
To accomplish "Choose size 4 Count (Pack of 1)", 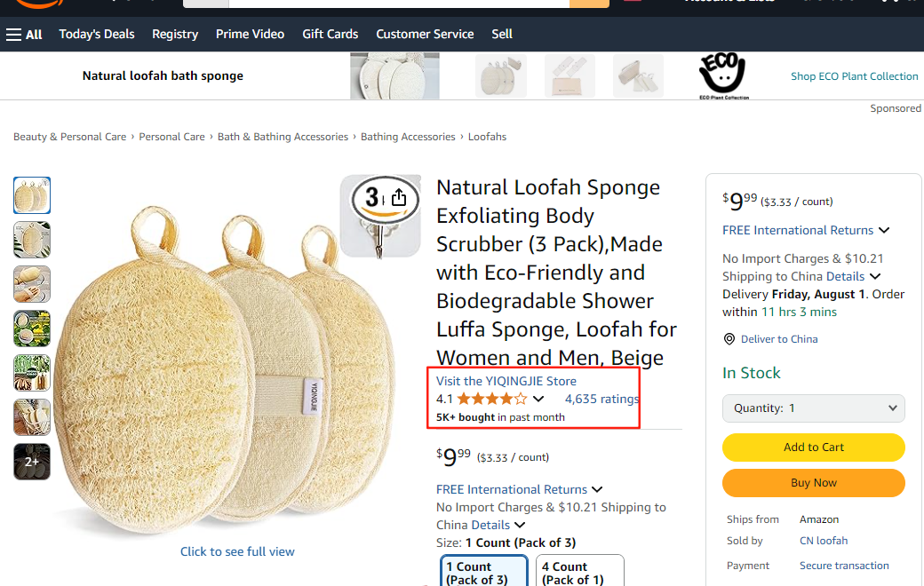I will (x=580, y=571).
